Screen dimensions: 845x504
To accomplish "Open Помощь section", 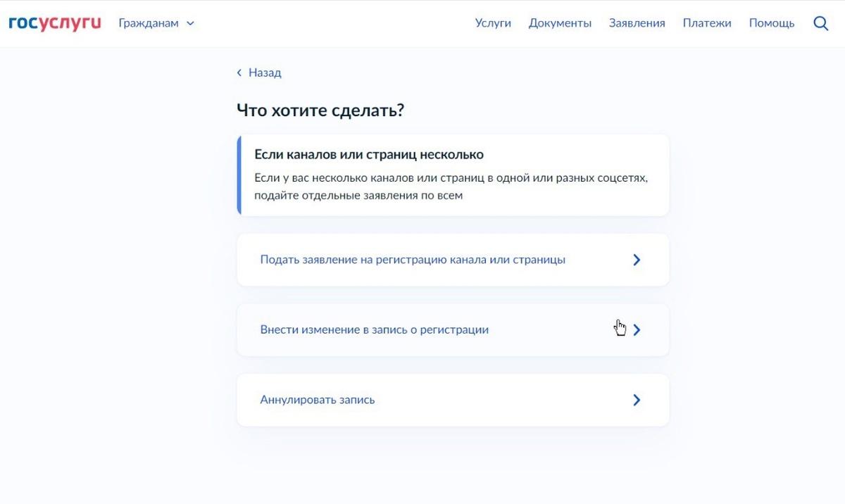I will (772, 23).
